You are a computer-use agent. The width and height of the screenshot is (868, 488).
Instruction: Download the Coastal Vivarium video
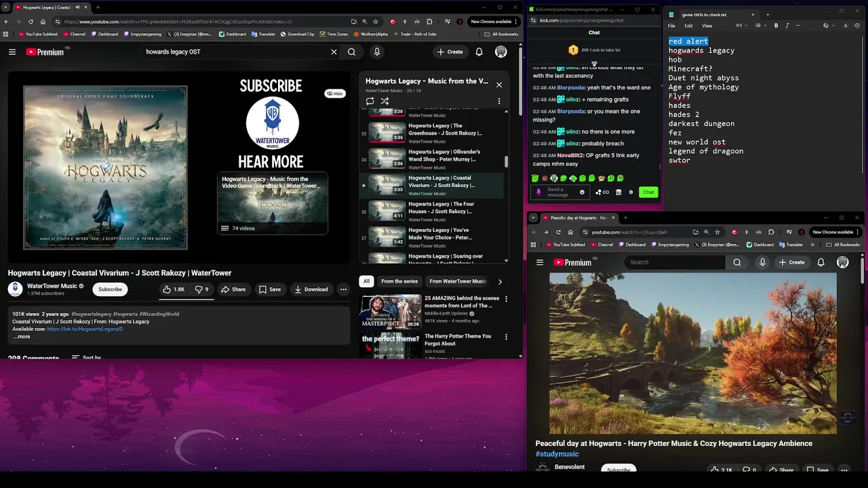(x=311, y=289)
